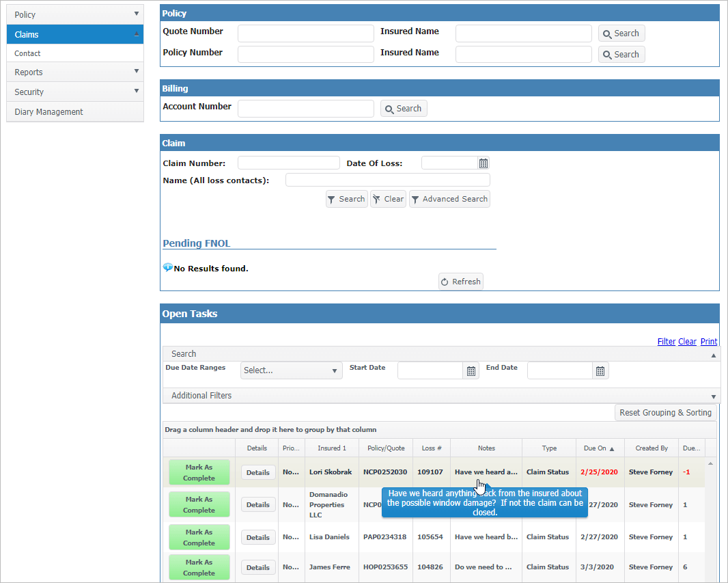728x583 pixels.
Task: Click Search button beside Account Number
Action: [404, 109]
